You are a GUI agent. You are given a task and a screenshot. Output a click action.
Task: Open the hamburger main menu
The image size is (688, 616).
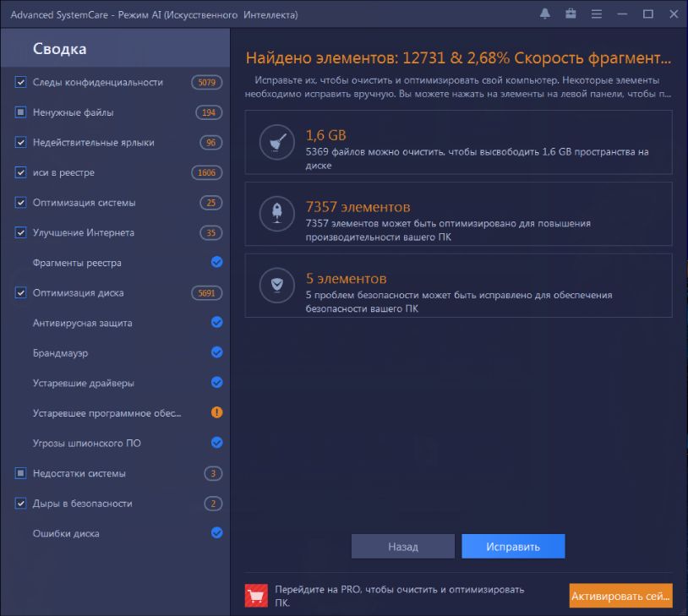tap(597, 14)
